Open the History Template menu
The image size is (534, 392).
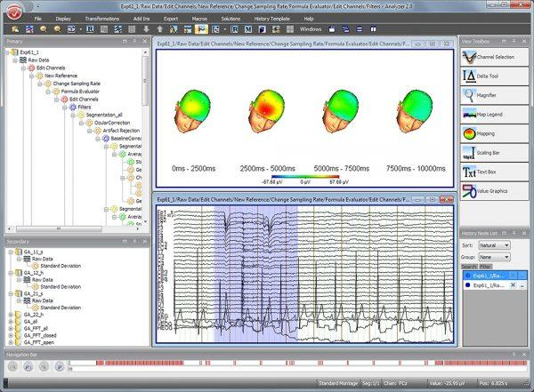(x=269, y=18)
